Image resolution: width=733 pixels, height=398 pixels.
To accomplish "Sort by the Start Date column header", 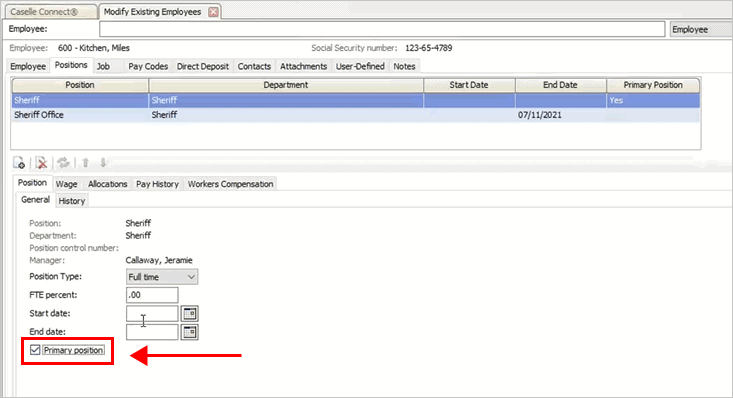I will [469, 85].
